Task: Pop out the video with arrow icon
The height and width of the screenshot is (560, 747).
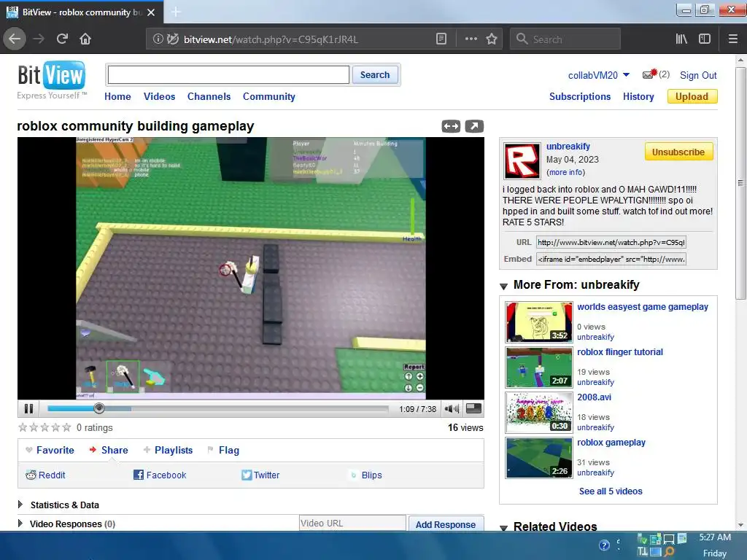Action: pos(474,126)
